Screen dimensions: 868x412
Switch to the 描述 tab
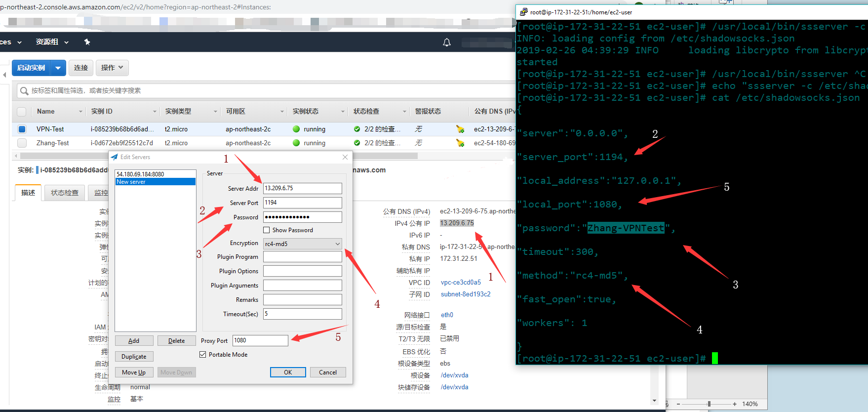click(28, 193)
